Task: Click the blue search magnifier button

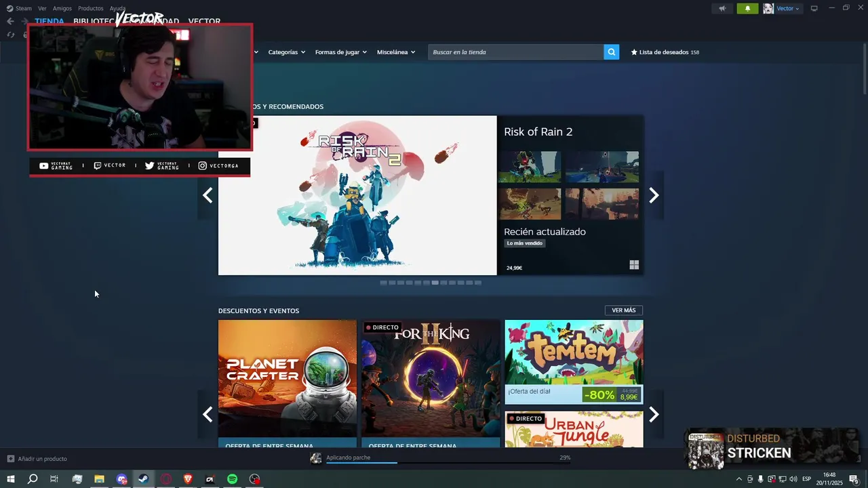Action: pyautogui.click(x=612, y=52)
